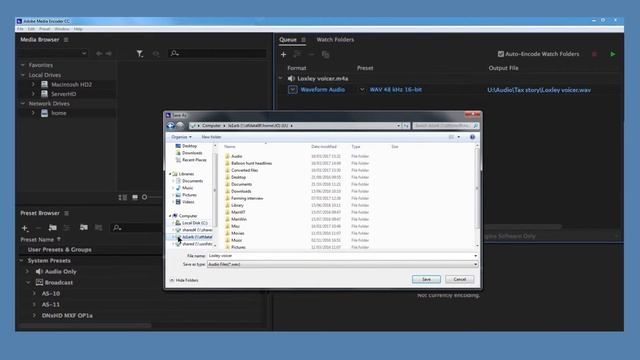Image resolution: width=640 pixels, height=360 pixels.
Task: Click the ServerHD drive icon
Action: click(44, 93)
